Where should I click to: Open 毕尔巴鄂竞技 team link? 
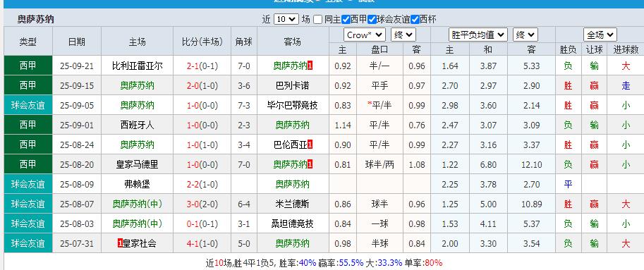[x=293, y=106]
